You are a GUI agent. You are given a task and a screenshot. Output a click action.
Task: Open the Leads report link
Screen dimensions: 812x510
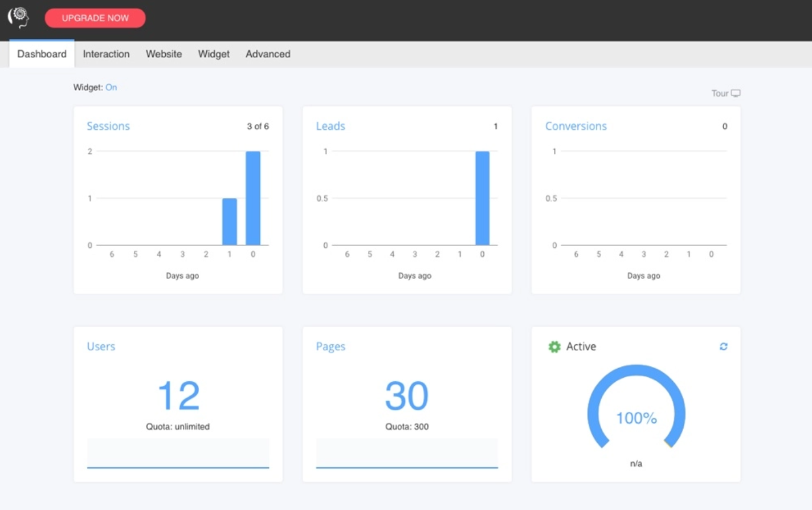click(330, 126)
